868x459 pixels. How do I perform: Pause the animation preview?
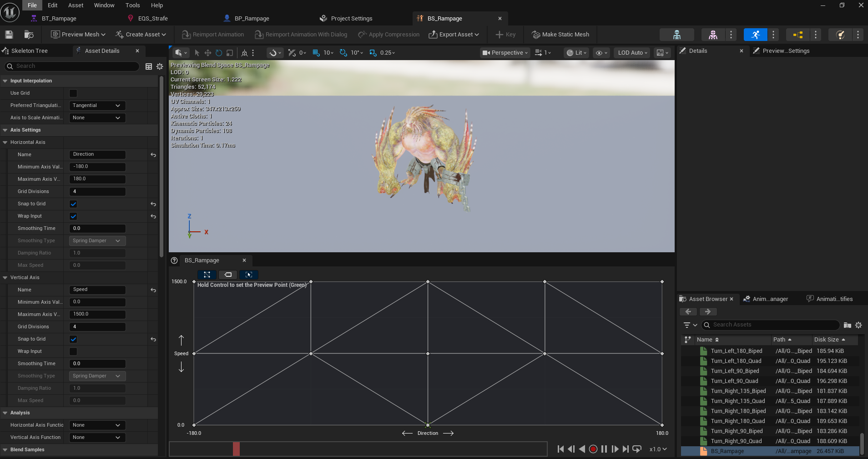pos(604,449)
